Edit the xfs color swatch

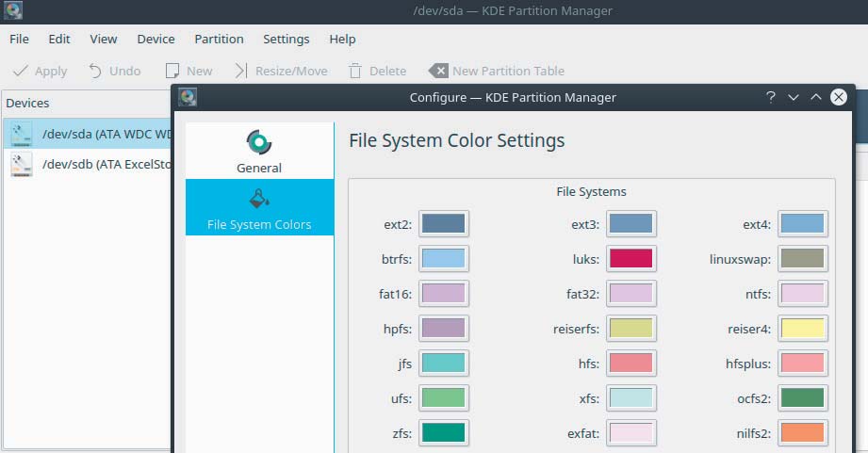pyautogui.click(x=631, y=397)
